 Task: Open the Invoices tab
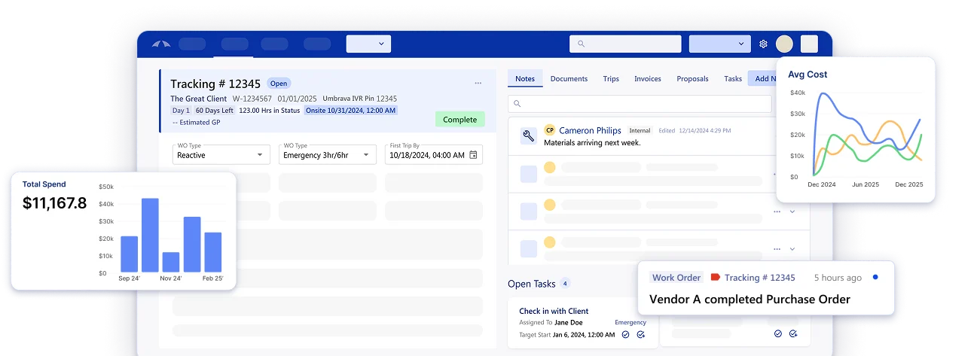tap(648, 78)
